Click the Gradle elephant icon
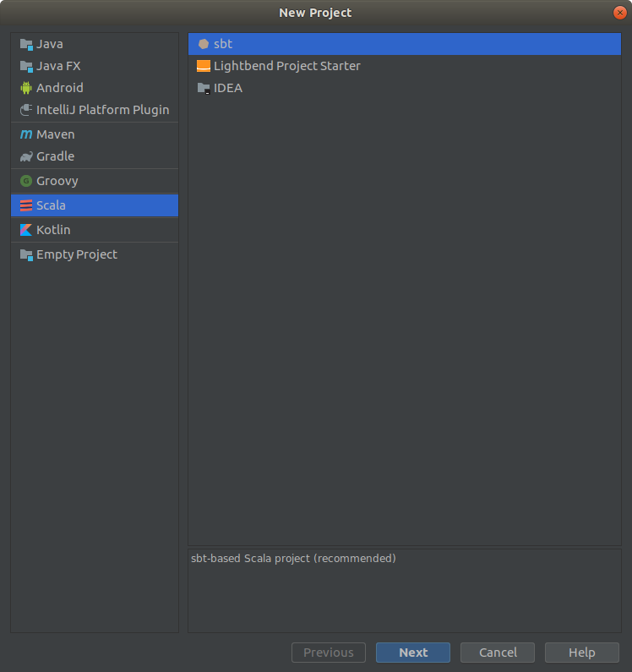Viewport: 632px width, 672px height. click(x=26, y=156)
